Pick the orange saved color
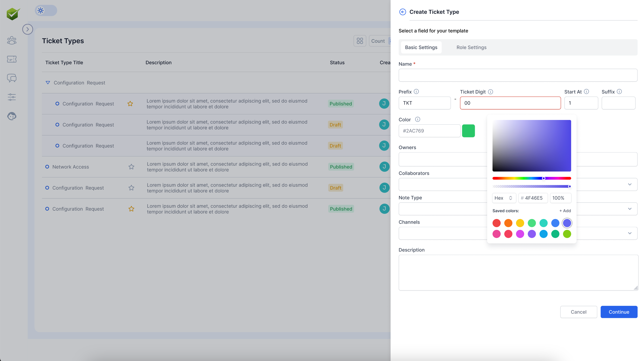 508,223
